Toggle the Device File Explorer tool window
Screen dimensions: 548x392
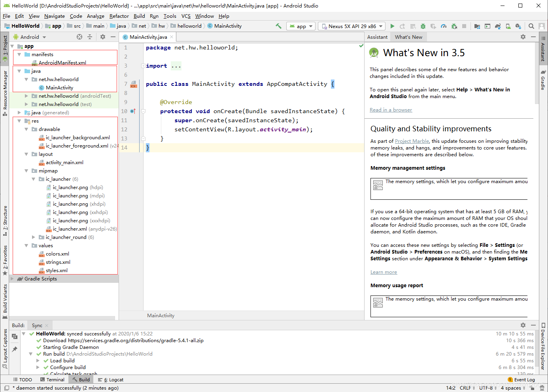pos(543,347)
